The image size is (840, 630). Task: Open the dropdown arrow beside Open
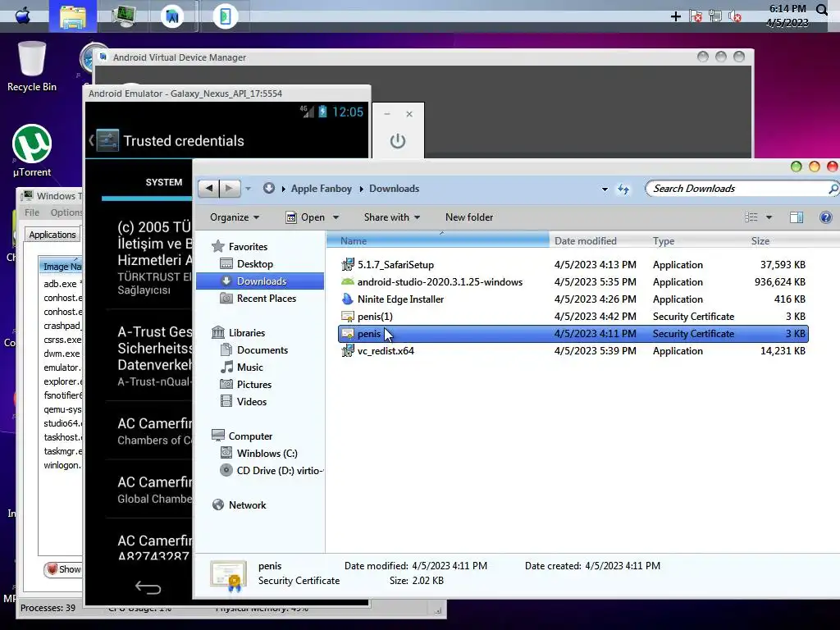pyautogui.click(x=336, y=217)
